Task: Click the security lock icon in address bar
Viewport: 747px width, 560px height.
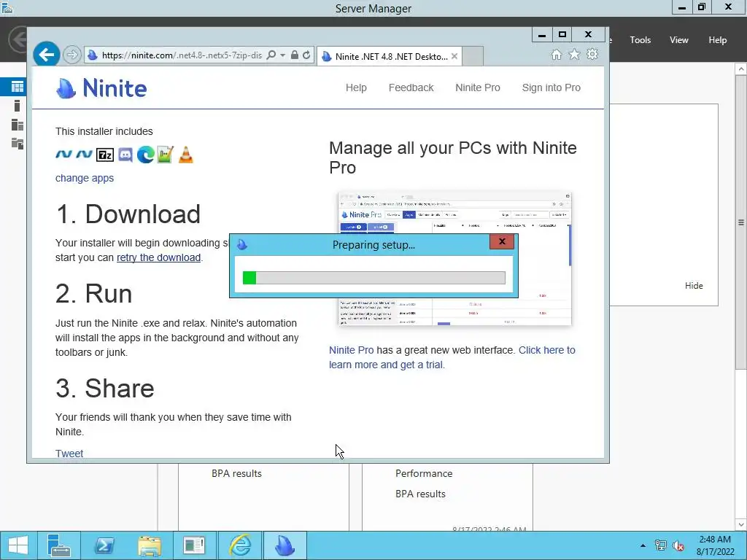Action: (x=295, y=55)
